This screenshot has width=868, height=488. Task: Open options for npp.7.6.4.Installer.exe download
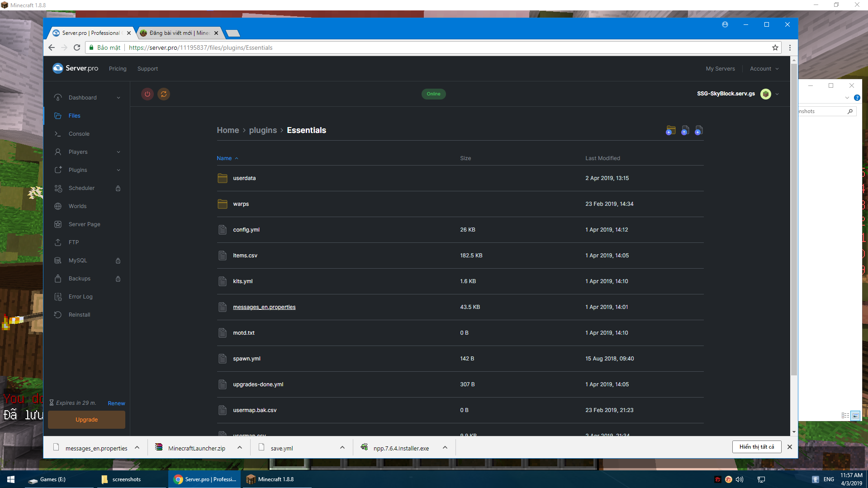point(445,448)
